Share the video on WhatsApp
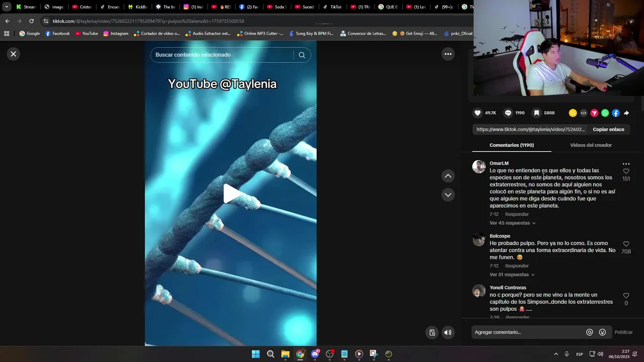This screenshot has width=644, height=362. click(x=605, y=113)
